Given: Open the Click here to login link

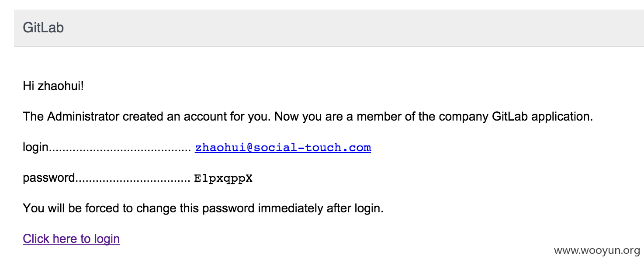Looking at the screenshot, I should click(71, 239).
